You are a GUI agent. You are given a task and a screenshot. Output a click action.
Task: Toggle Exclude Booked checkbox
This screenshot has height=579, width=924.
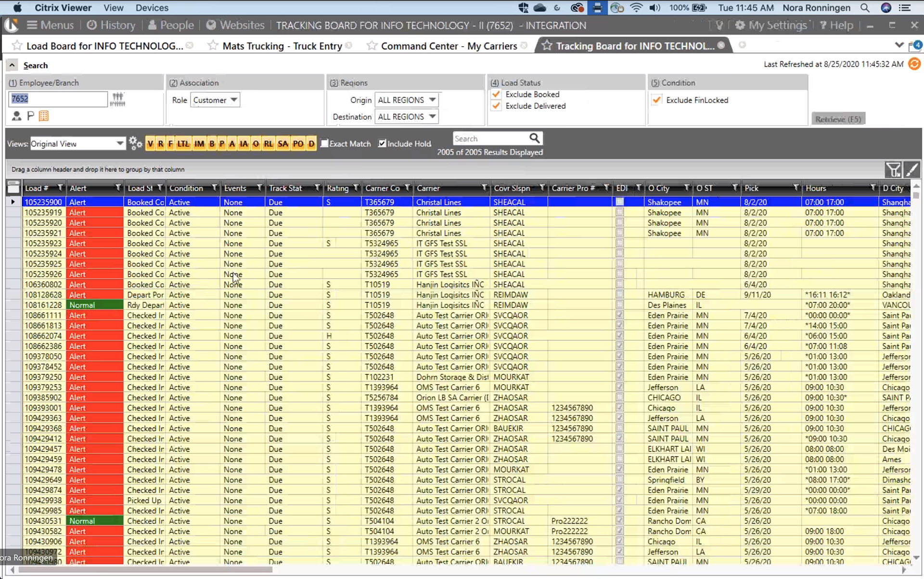pos(496,94)
